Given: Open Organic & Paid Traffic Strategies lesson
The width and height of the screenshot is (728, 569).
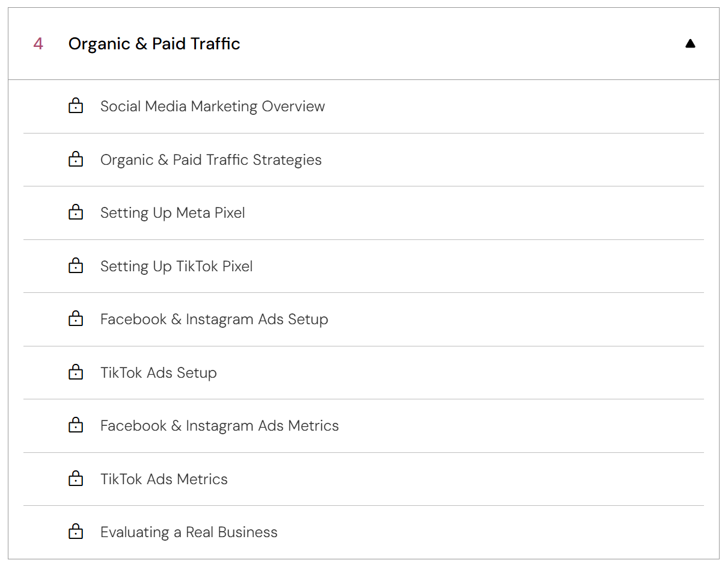Looking at the screenshot, I should click(211, 160).
